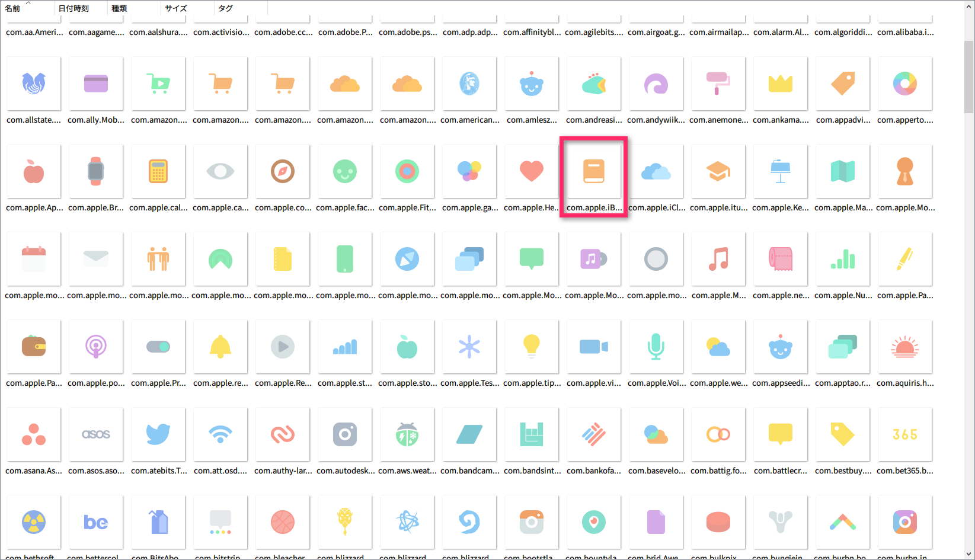The width and height of the screenshot is (975, 560).
Task: Select the com.apple.Ke podium icon
Action: click(x=781, y=171)
